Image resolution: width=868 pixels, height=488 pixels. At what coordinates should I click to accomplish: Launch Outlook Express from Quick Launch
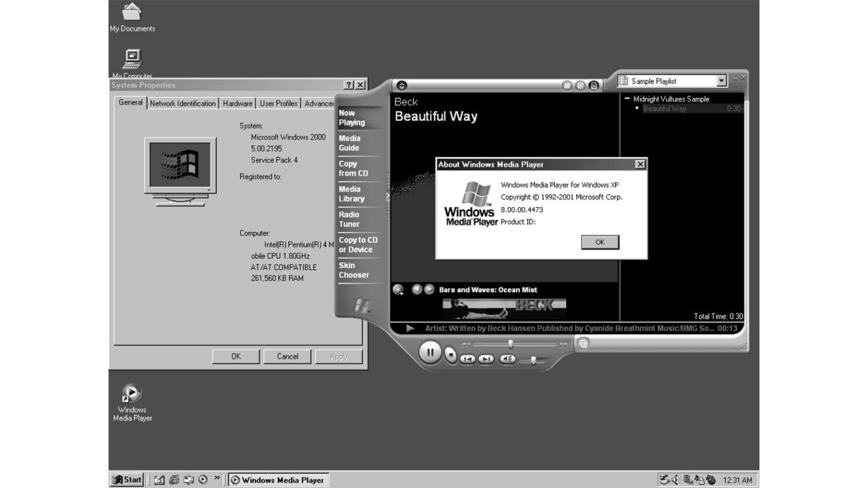tap(189, 480)
